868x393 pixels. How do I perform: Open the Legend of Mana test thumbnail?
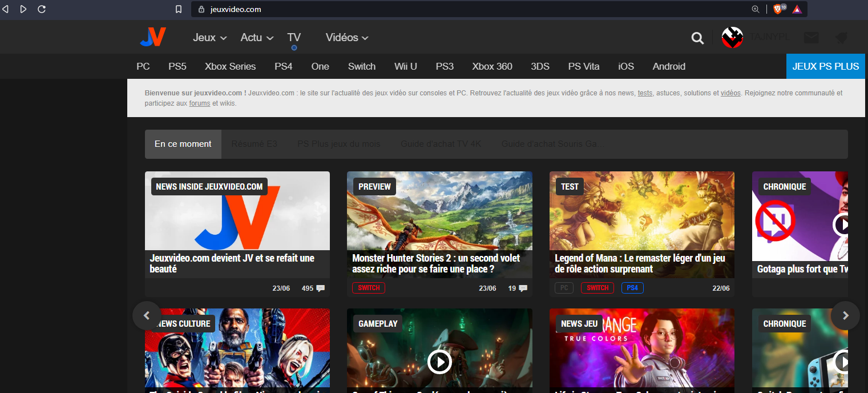coord(642,211)
